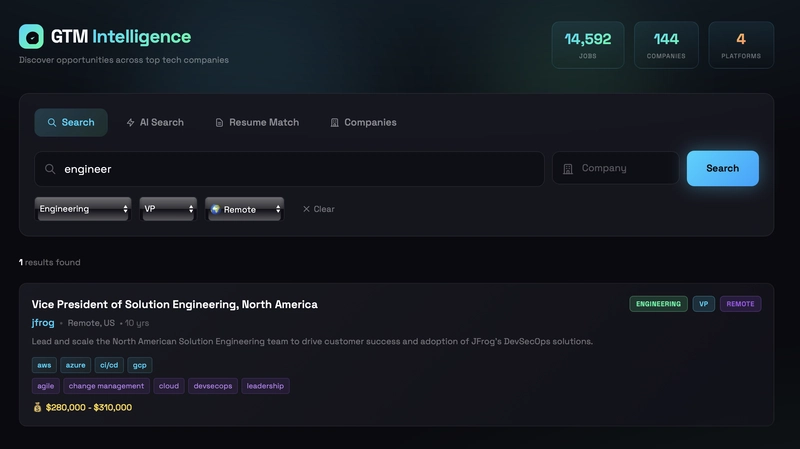Open the jfrog company link
Screen dimensions: 800x449
[43, 323]
